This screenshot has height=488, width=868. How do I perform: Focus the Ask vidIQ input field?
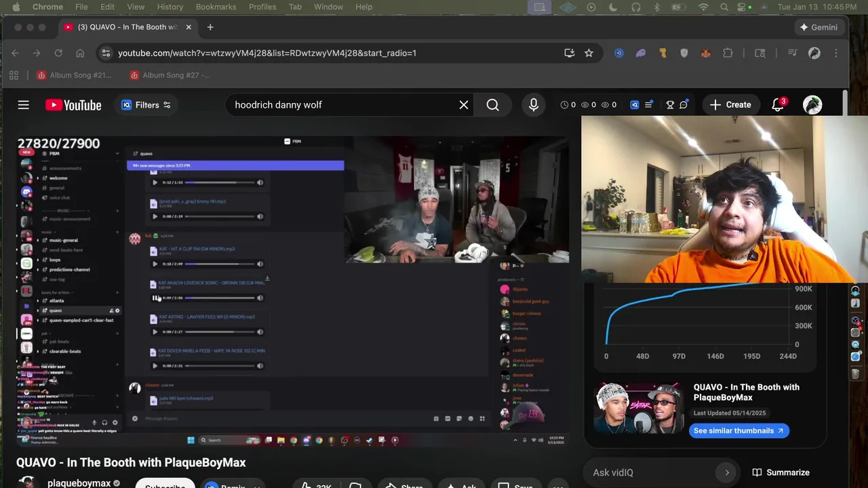coord(651,472)
